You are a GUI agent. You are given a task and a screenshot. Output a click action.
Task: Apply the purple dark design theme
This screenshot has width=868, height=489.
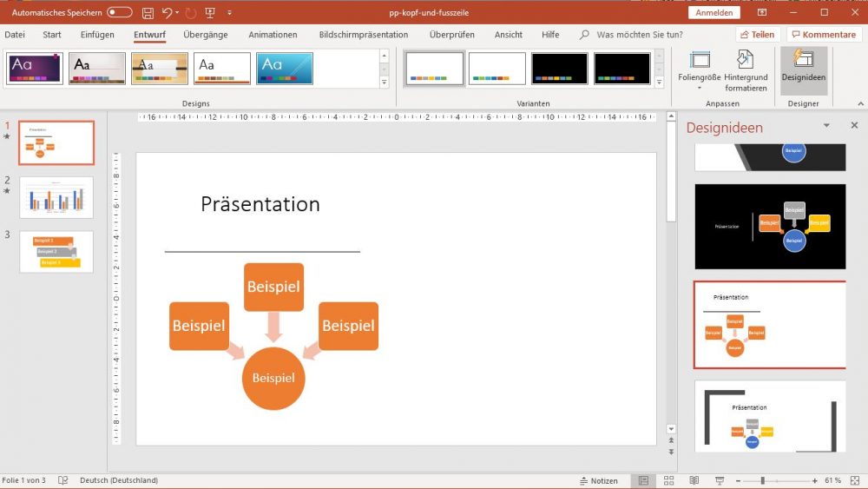coord(35,69)
